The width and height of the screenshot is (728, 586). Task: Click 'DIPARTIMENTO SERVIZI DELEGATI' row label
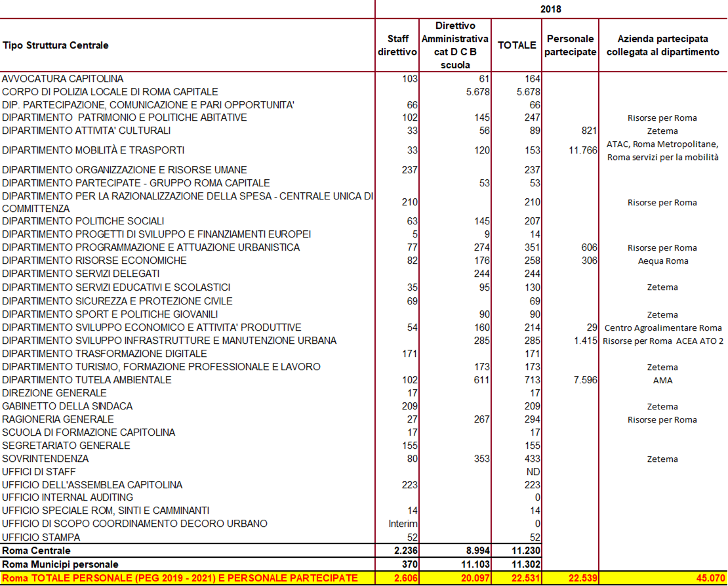[81, 273]
